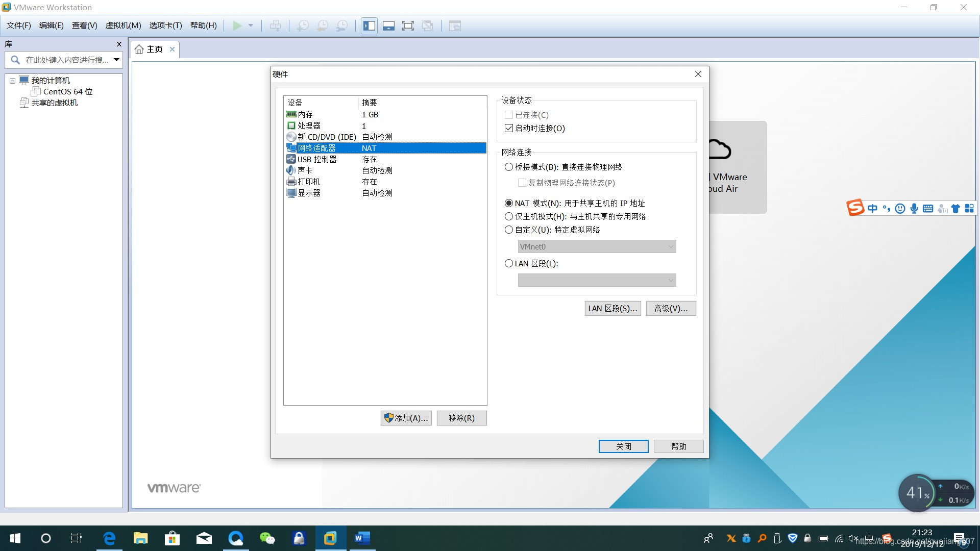Click the 设备 column header
Viewport: 980px width, 551px height.
[x=295, y=103]
